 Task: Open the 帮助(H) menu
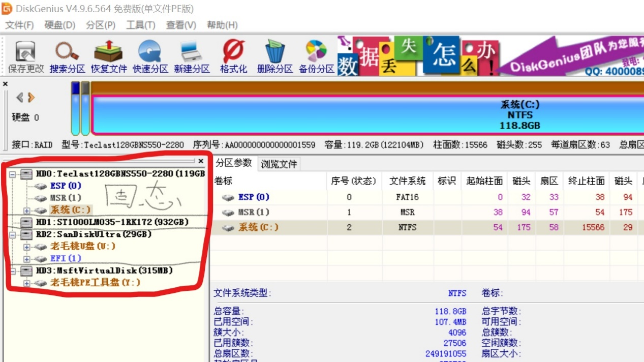[222, 25]
